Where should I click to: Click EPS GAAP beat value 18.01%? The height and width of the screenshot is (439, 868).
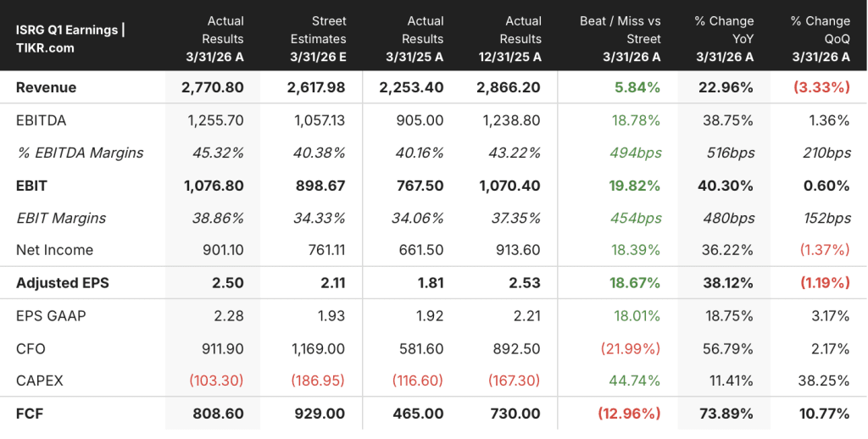(x=637, y=315)
